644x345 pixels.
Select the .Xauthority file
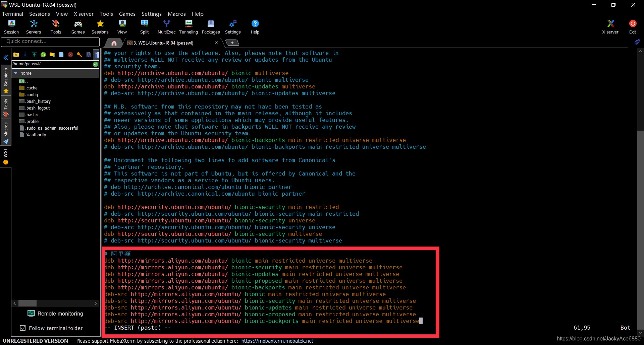[33, 135]
